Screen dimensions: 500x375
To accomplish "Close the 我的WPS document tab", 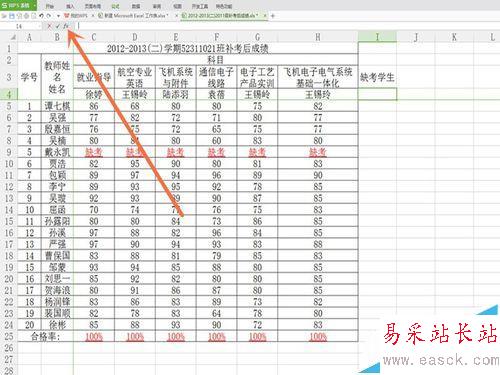I will (x=93, y=16).
